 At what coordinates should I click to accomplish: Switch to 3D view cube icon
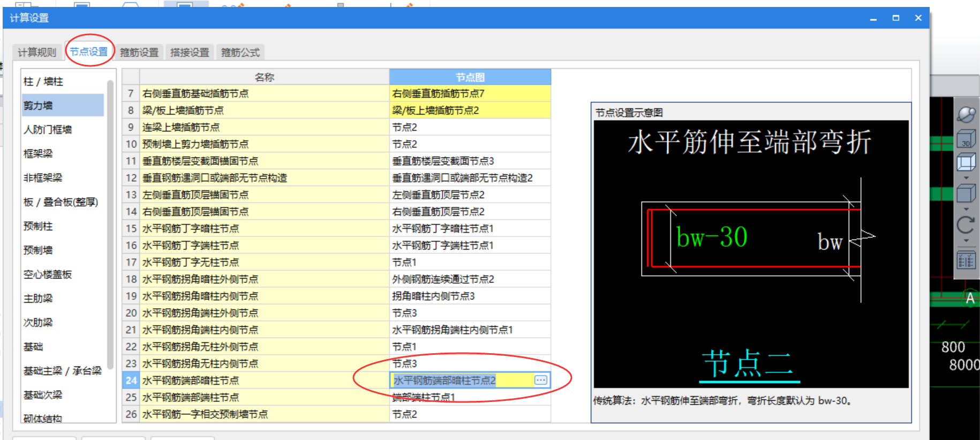click(x=966, y=138)
